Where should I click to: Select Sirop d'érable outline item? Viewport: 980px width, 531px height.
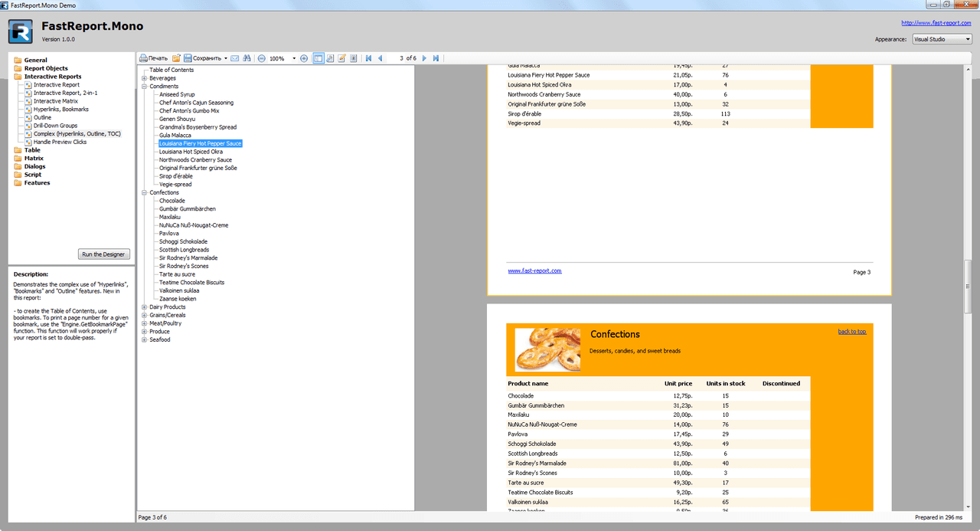point(176,176)
